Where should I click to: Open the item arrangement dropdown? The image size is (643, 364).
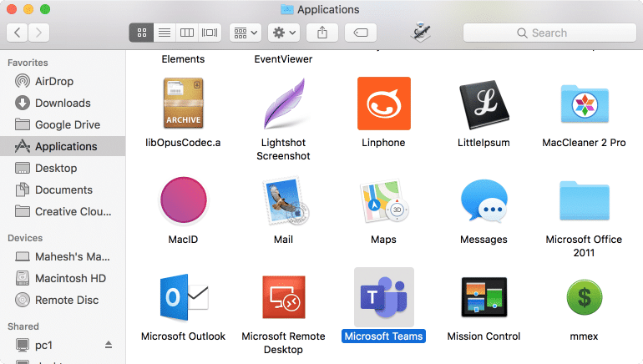pyautogui.click(x=246, y=33)
